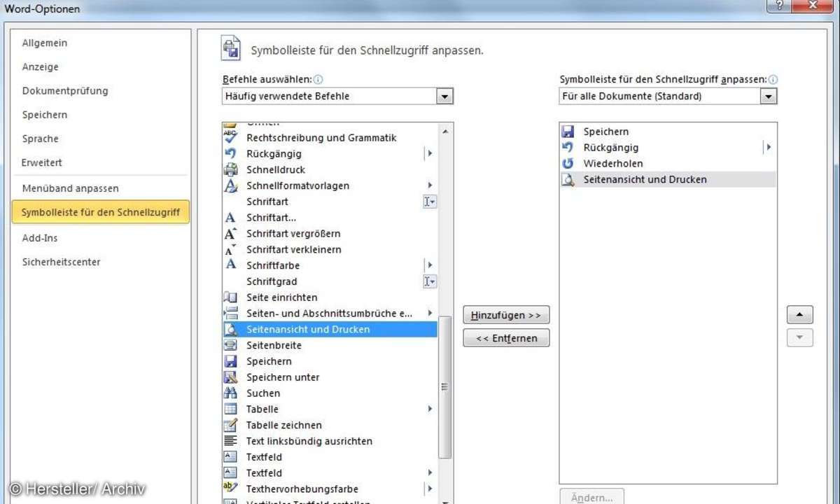This screenshot has width=840, height=504.
Task: Expand the Tabelle submenu arrow
Action: (x=430, y=409)
